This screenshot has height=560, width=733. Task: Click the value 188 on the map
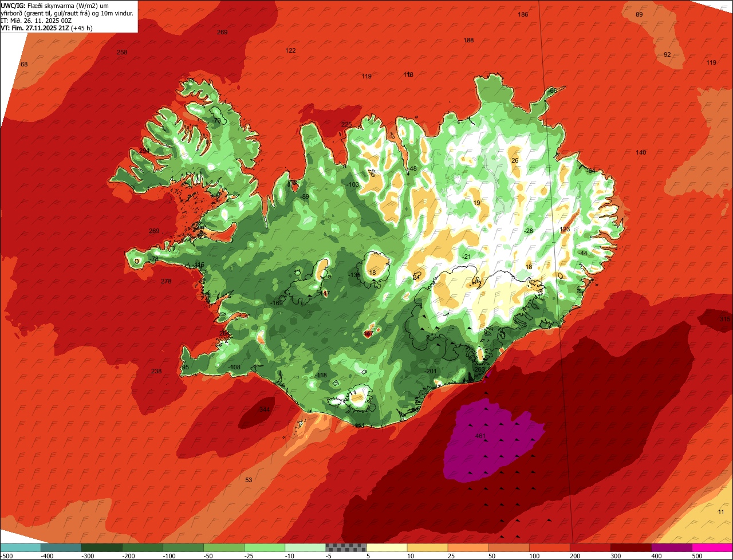coord(468,40)
